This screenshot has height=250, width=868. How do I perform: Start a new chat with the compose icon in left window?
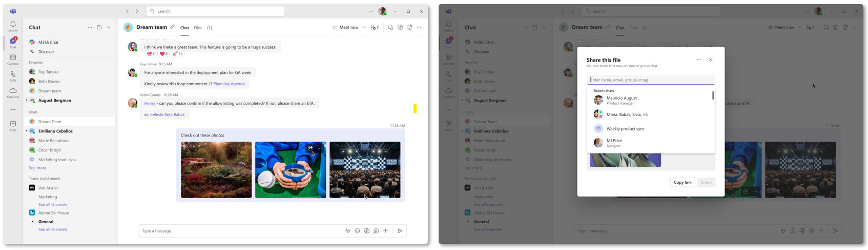coord(99,27)
